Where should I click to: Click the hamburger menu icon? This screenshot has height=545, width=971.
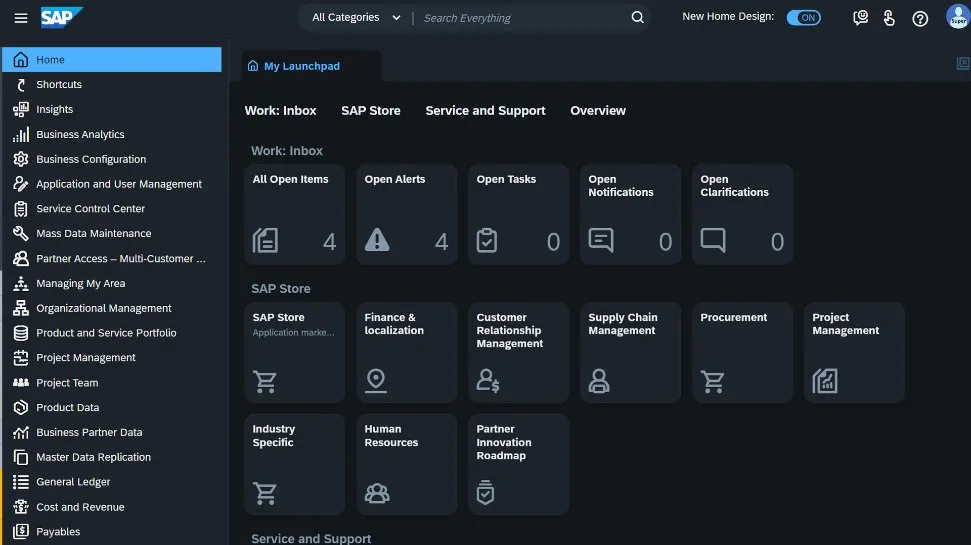(x=21, y=18)
